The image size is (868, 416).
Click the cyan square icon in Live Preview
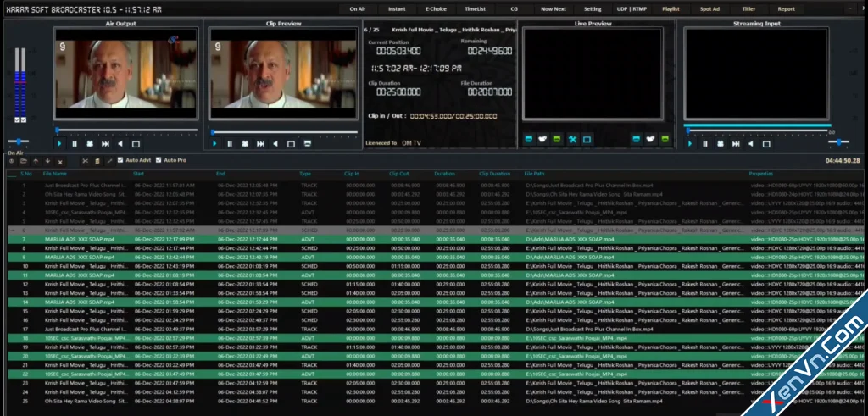click(587, 140)
